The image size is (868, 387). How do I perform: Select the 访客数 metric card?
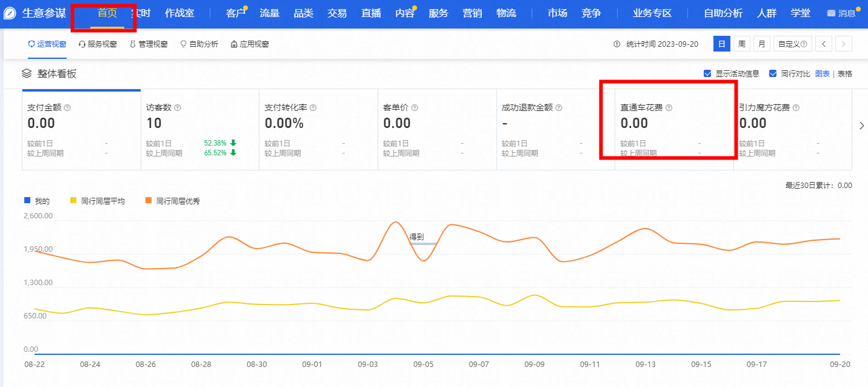(200, 130)
